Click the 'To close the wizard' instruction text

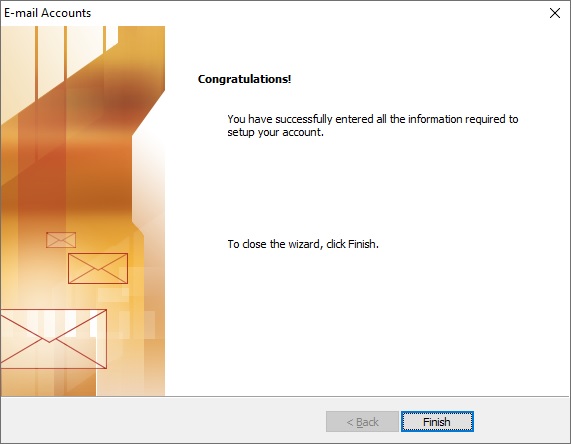coord(303,244)
